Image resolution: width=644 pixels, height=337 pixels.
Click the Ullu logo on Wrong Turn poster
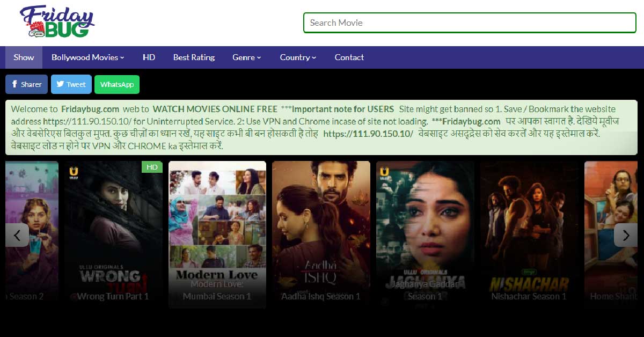click(73, 172)
